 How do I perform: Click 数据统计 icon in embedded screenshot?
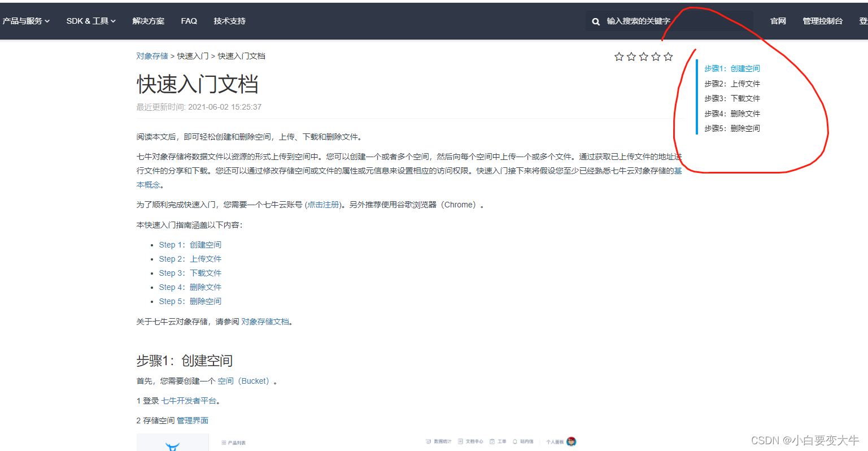(x=429, y=441)
